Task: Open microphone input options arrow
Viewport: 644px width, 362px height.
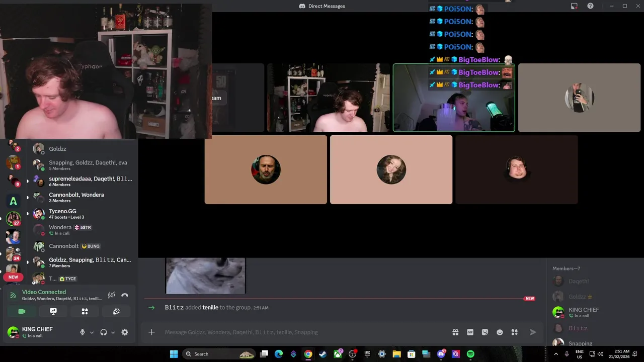Action: 92,332
